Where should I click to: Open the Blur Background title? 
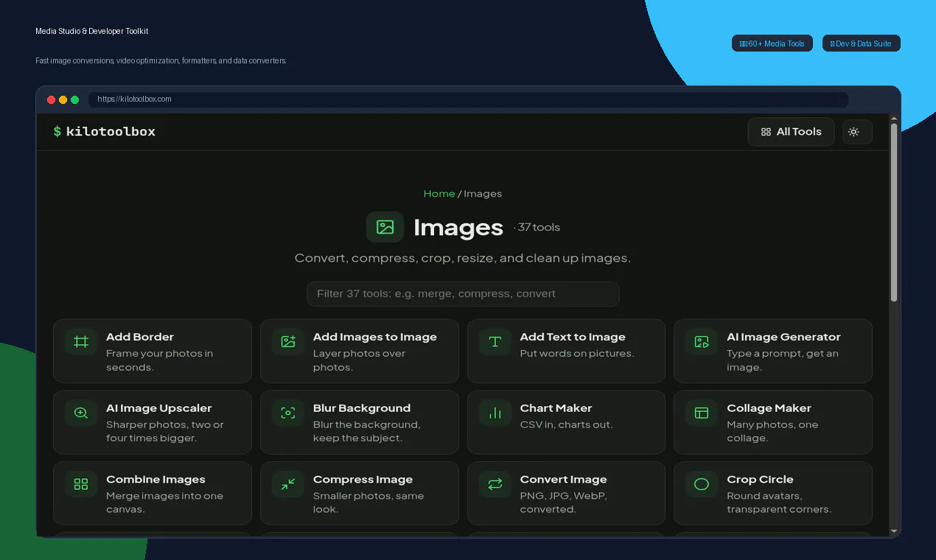[362, 408]
